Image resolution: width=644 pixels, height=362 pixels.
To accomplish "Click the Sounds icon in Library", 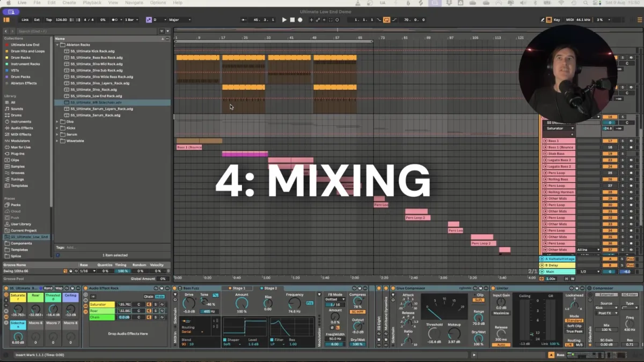I will click(x=7, y=109).
